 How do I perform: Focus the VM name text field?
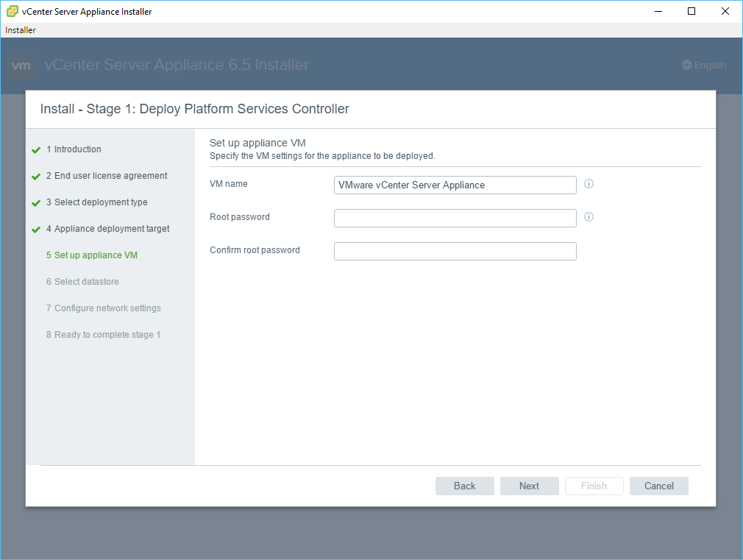pyautogui.click(x=455, y=185)
